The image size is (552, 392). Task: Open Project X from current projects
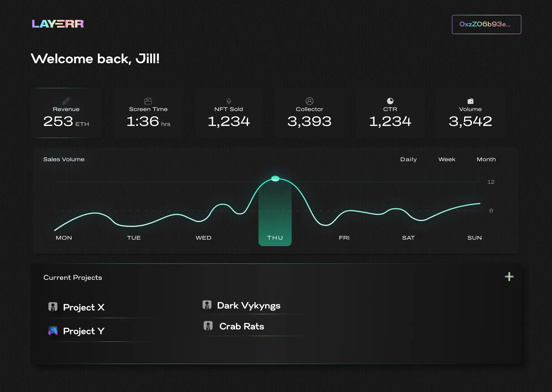[x=84, y=307]
